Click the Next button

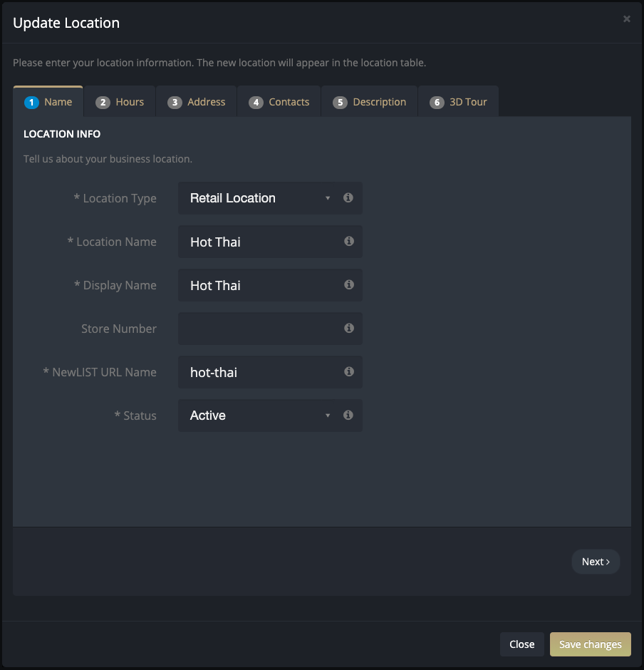tap(596, 562)
